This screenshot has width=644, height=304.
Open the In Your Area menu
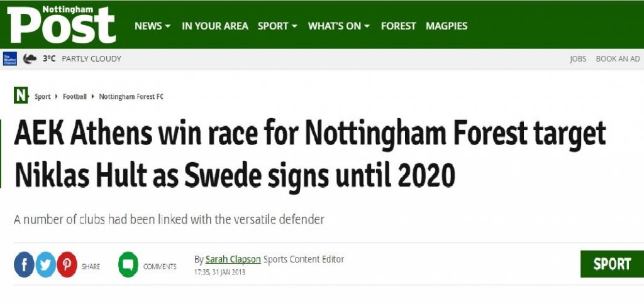pos(215,26)
